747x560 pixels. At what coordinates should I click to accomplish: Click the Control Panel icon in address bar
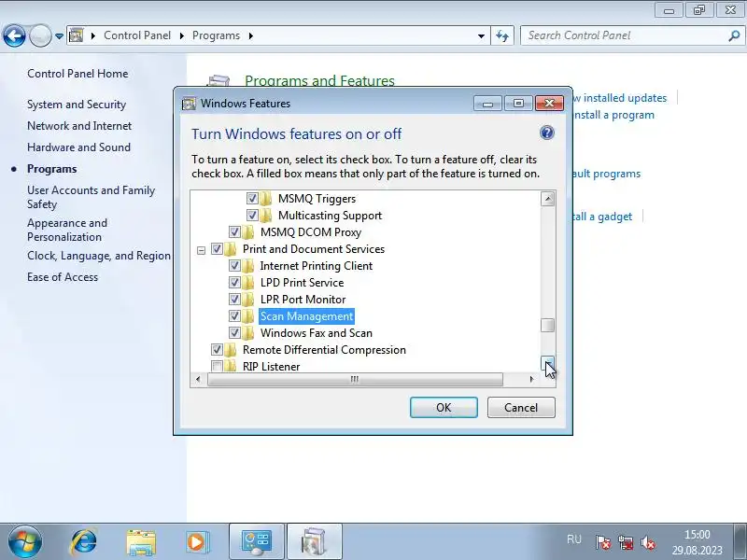(77, 35)
